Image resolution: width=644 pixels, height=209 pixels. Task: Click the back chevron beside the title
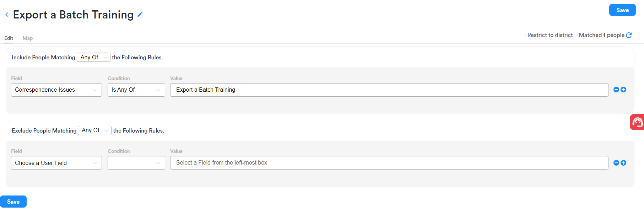pos(6,14)
